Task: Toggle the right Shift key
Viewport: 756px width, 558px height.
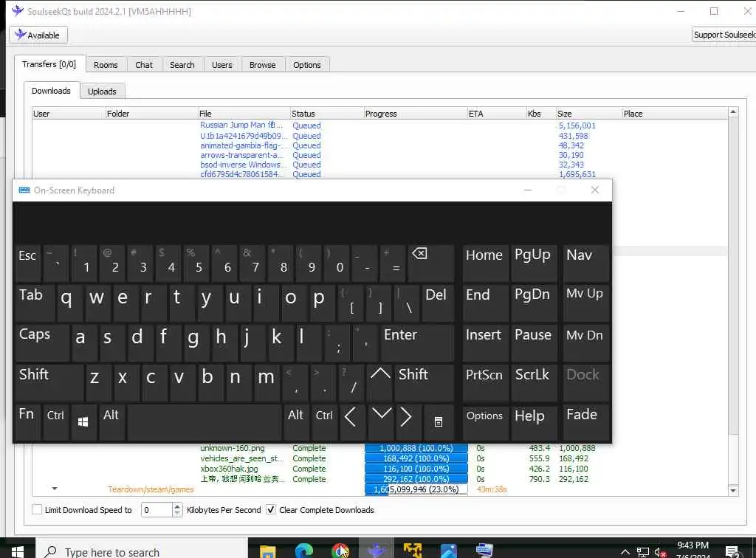Action: tap(425, 382)
